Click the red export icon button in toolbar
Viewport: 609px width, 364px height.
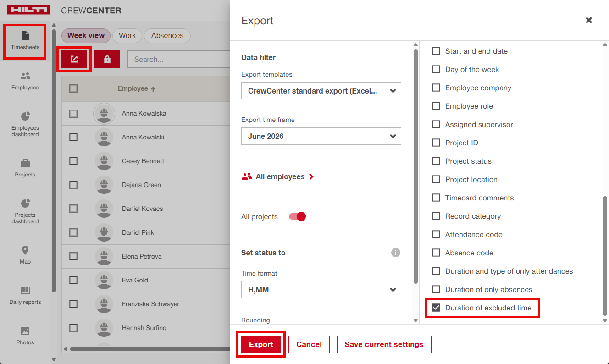tap(74, 59)
